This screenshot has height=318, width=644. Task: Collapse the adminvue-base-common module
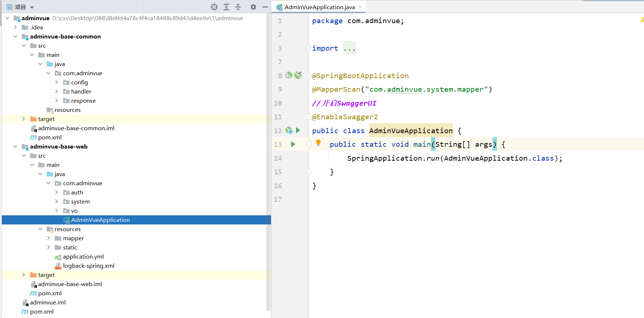click(15, 36)
